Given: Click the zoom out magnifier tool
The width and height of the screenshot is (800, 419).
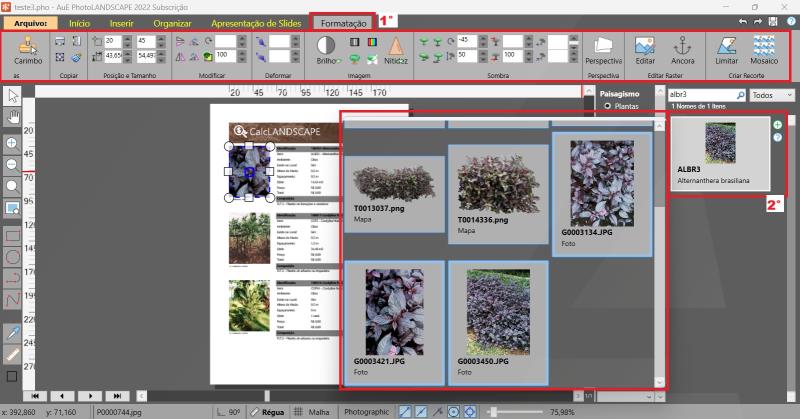Looking at the screenshot, I should click(x=12, y=164).
